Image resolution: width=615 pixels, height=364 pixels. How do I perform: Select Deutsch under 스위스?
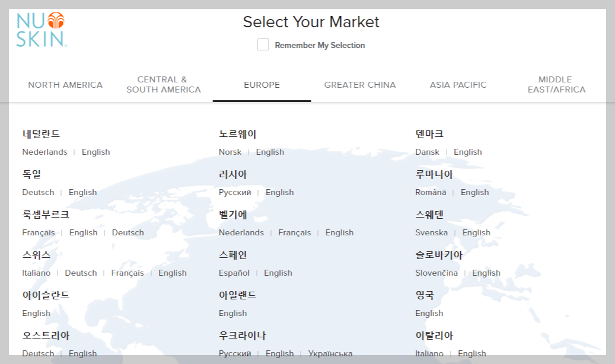[81, 273]
